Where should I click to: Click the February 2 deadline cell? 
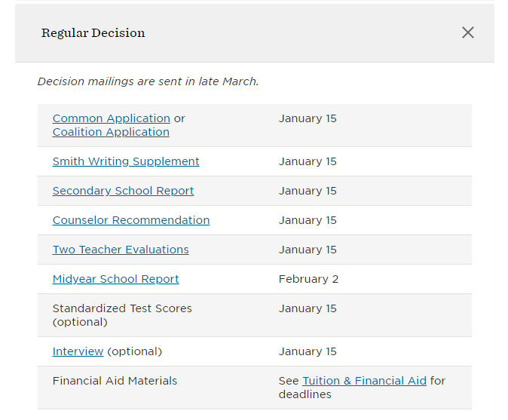point(308,279)
